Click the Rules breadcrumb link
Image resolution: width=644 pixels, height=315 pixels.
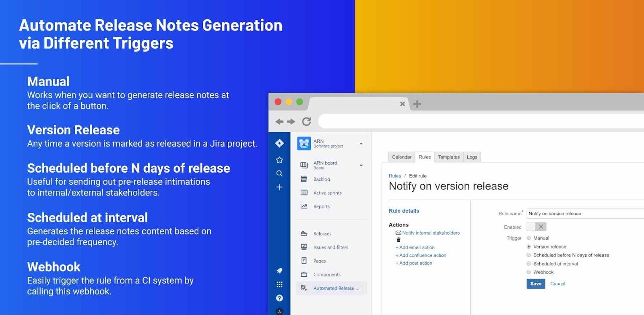tap(395, 176)
